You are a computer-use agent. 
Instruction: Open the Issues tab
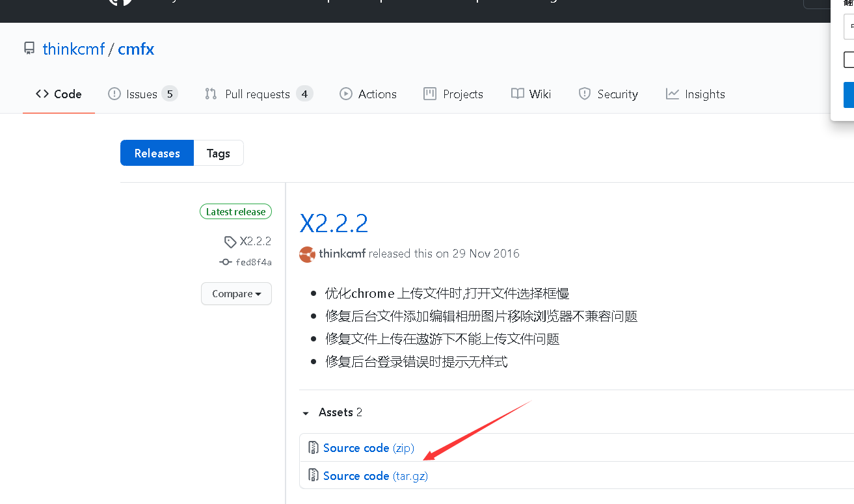click(142, 94)
